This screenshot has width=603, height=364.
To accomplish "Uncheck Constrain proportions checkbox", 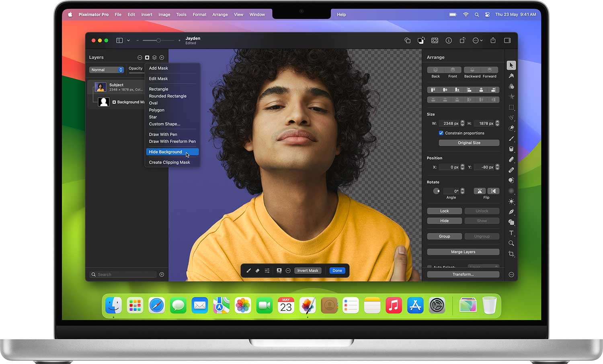I will point(441,133).
